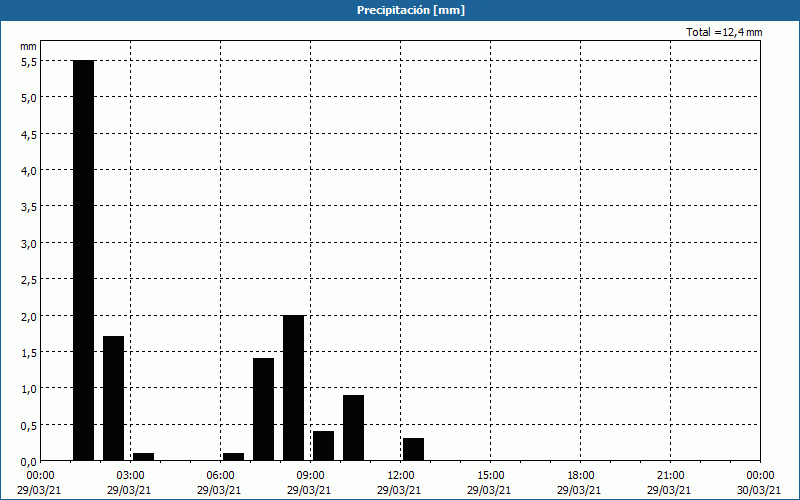Viewport: 800px width, 500px height.
Task: Select the 0,9 mm bar after 09:00
Action: click(x=354, y=428)
